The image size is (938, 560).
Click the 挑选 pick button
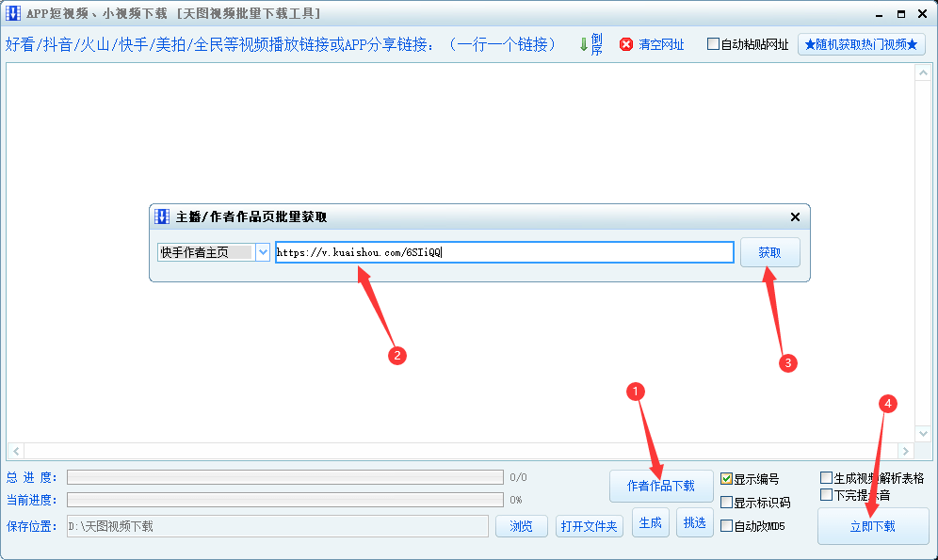694,522
